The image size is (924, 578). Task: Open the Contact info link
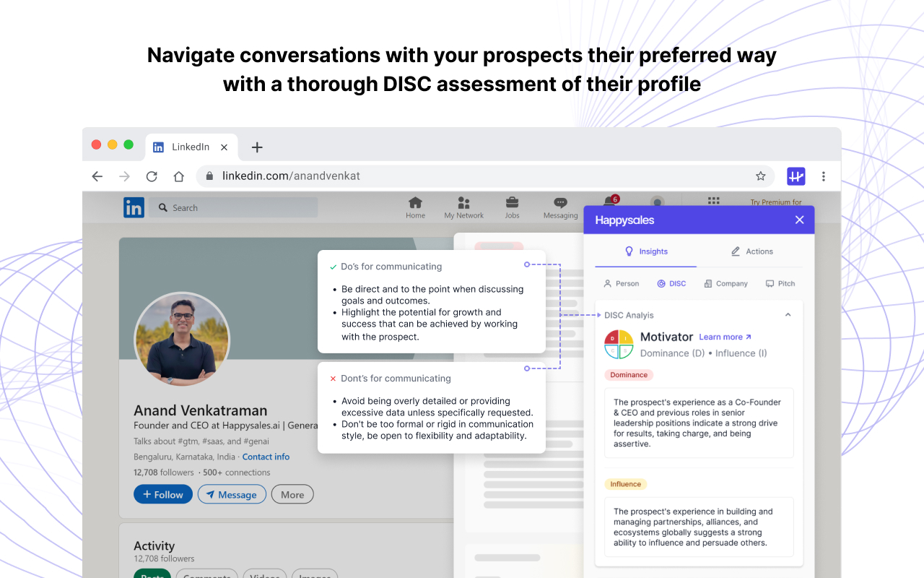point(266,457)
